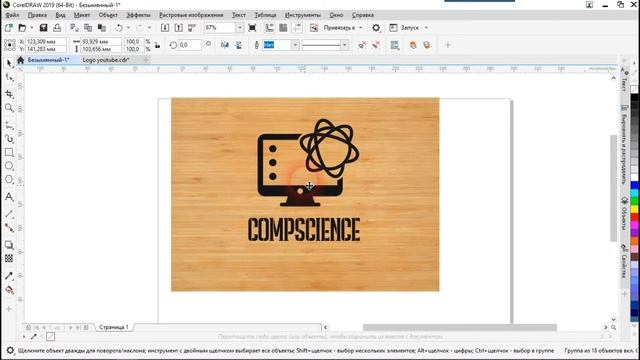
Task: Open the zoom level dropdown
Action: pos(240,28)
